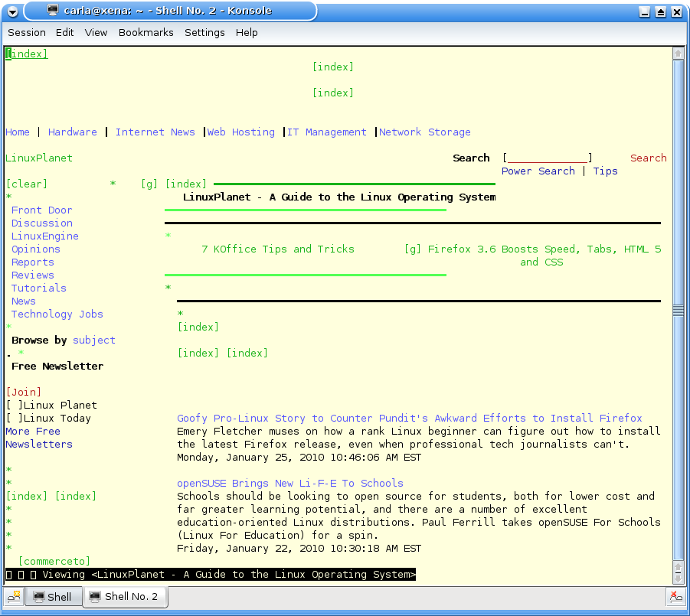Screen dimensions: 690x616
Task: Click the terminal icon on Shell No. 2 tab
Action: click(95, 596)
